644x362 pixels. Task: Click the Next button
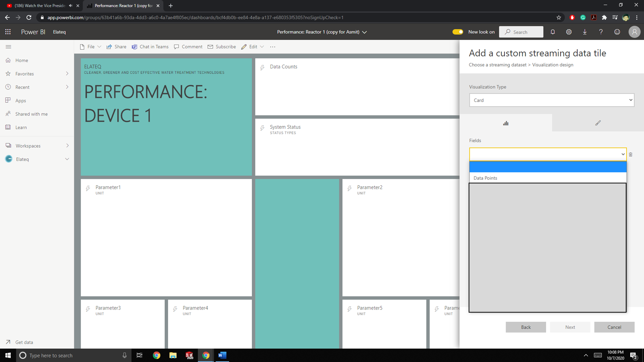[x=570, y=327]
